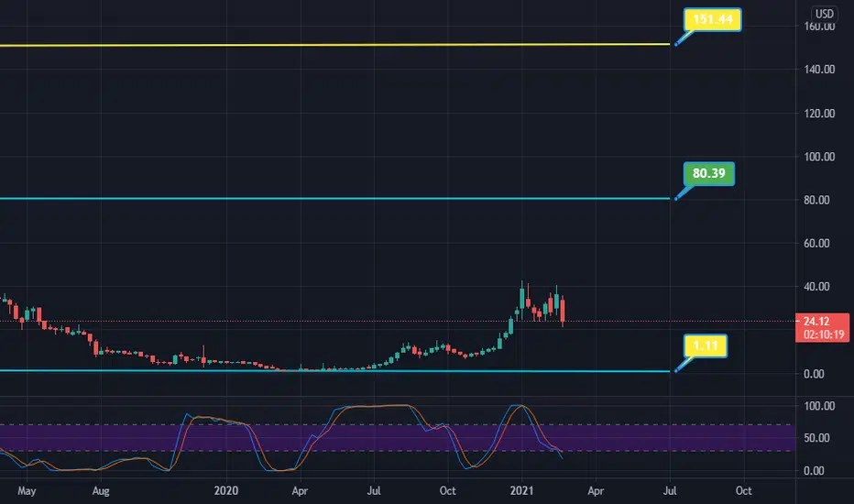Click the second Jul label, after 2021
Viewport: 854px width, 504px height.
pyautogui.click(x=670, y=491)
